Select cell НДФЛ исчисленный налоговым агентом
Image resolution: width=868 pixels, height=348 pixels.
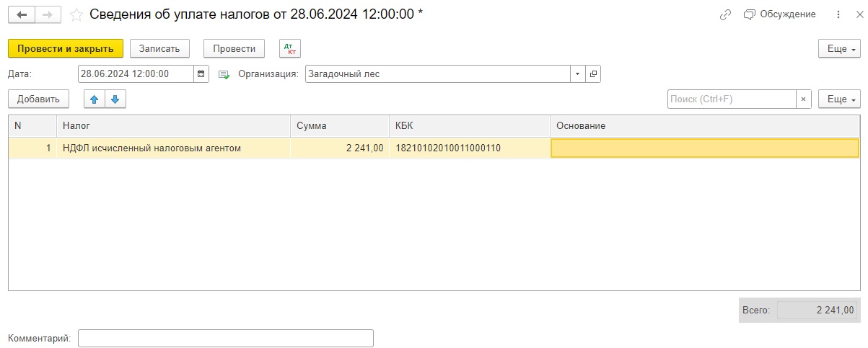click(173, 148)
